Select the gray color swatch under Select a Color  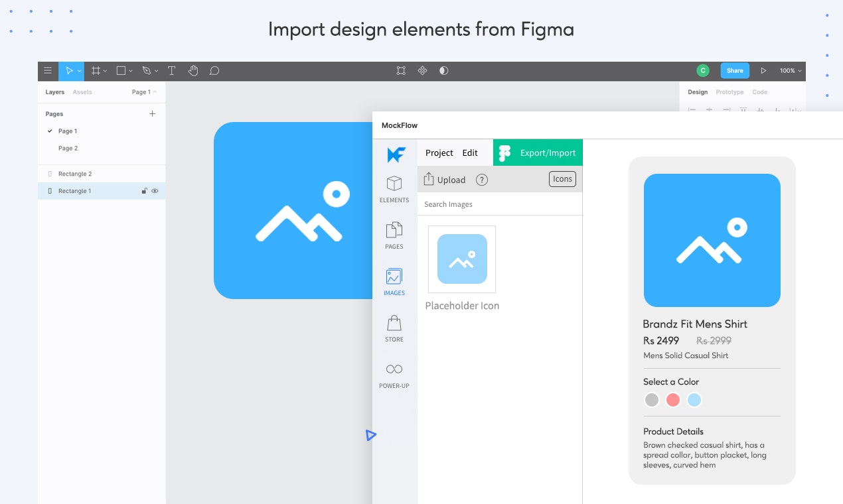pos(651,400)
